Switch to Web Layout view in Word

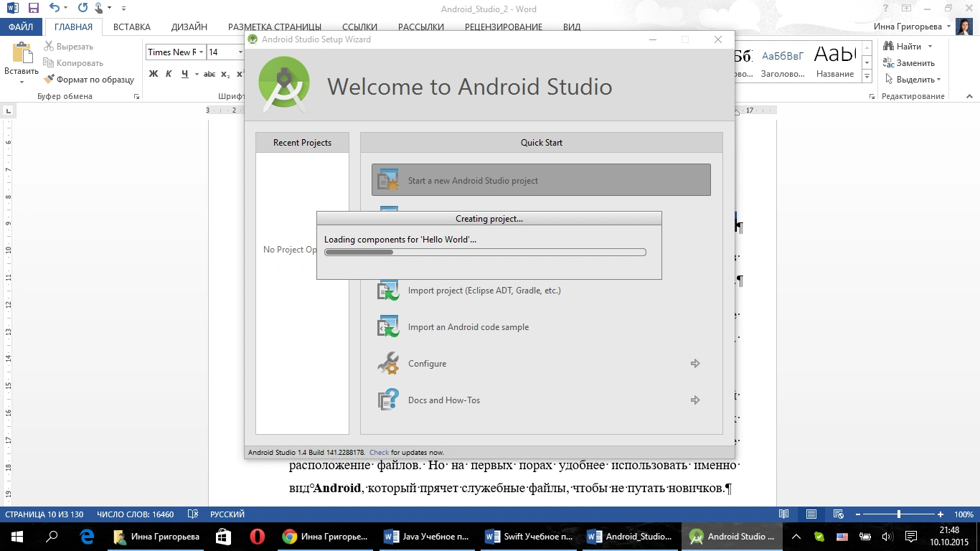[x=837, y=514]
